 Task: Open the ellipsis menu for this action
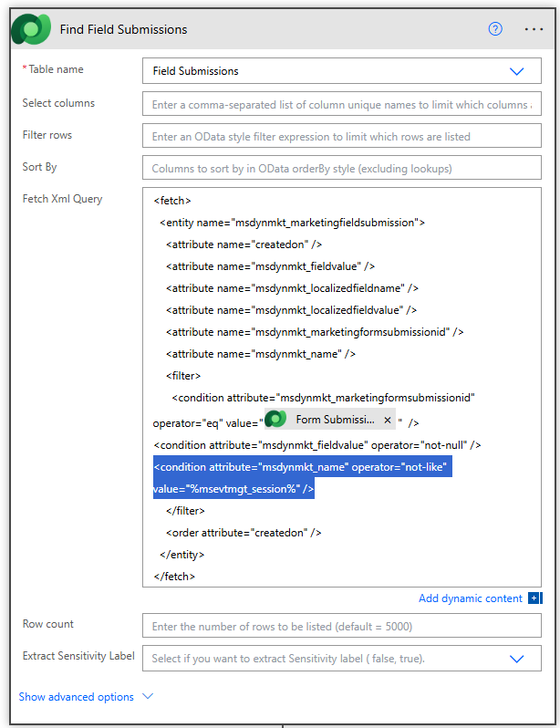pyautogui.click(x=534, y=28)
